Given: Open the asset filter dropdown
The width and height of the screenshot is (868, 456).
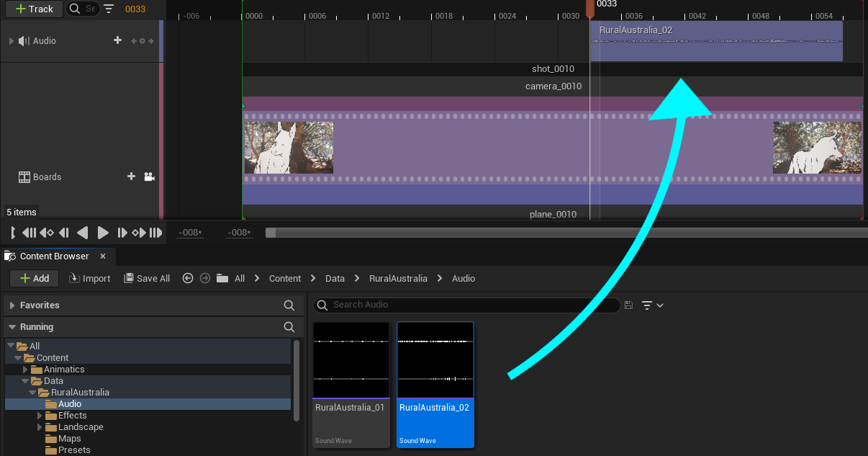Looking at the screenshot, I should [652, 305].
